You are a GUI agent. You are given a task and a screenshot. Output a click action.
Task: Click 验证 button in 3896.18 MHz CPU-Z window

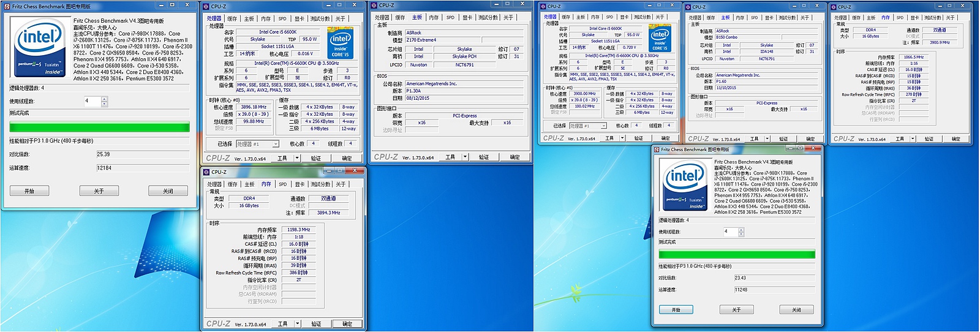(316, 158)
